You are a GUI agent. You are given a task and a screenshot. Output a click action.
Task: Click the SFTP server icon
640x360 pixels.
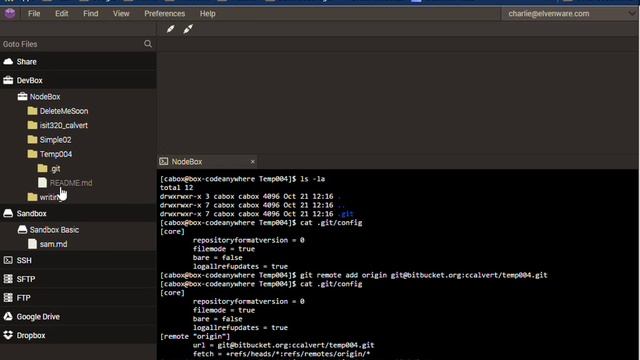tap(8, 279)
